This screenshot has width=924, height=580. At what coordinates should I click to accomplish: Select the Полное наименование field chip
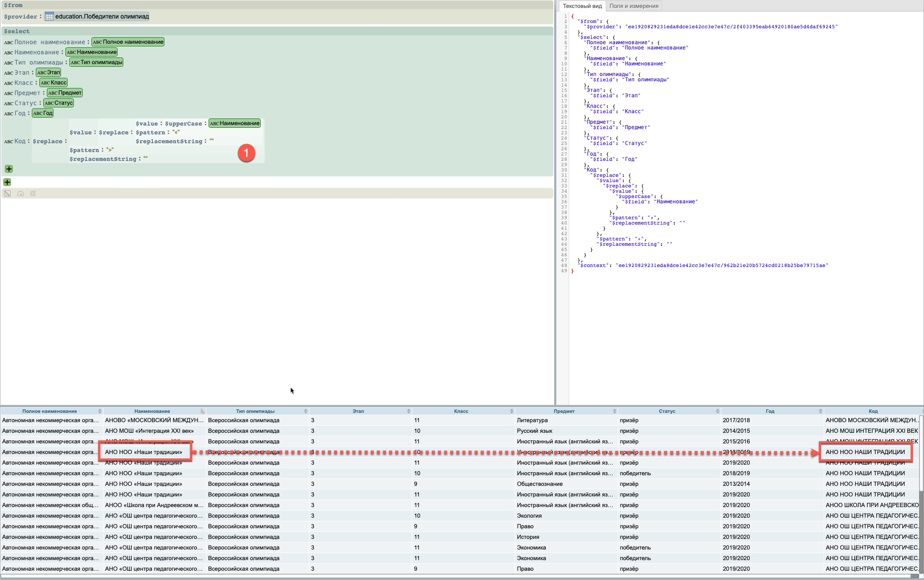click(x=128, y=42)
